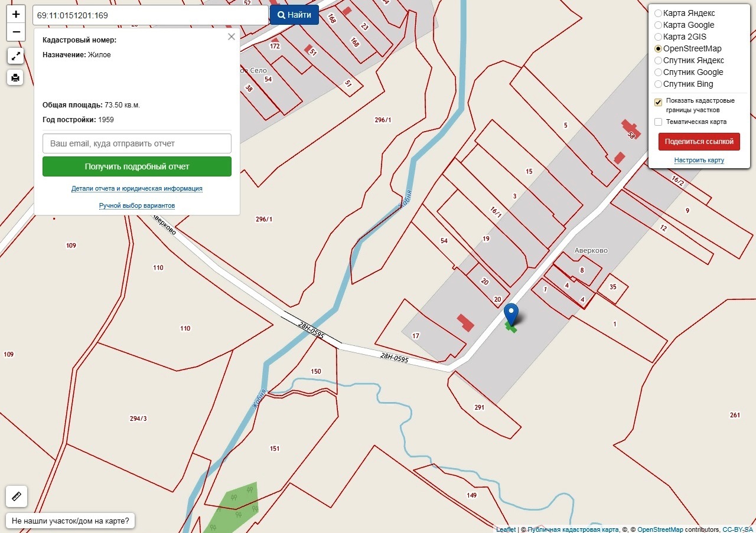Viewport: 756px width, 533px height.
Task: Toggle fullscreen map view
Action: pos(16,56)
